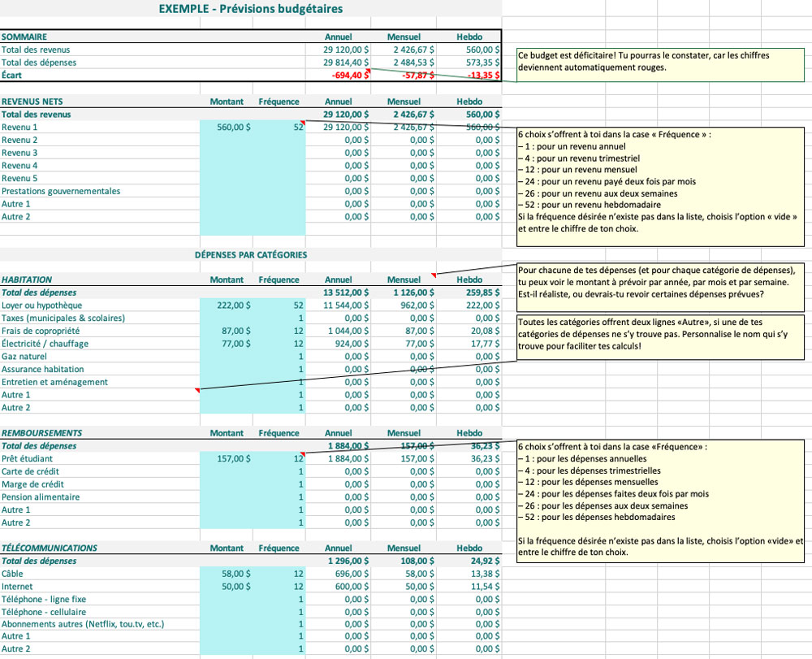Click the 'Toutes les catégories' Autre comment box
Image resolution: width=812 pixels, height=659 pixels.
coord(660,336)
